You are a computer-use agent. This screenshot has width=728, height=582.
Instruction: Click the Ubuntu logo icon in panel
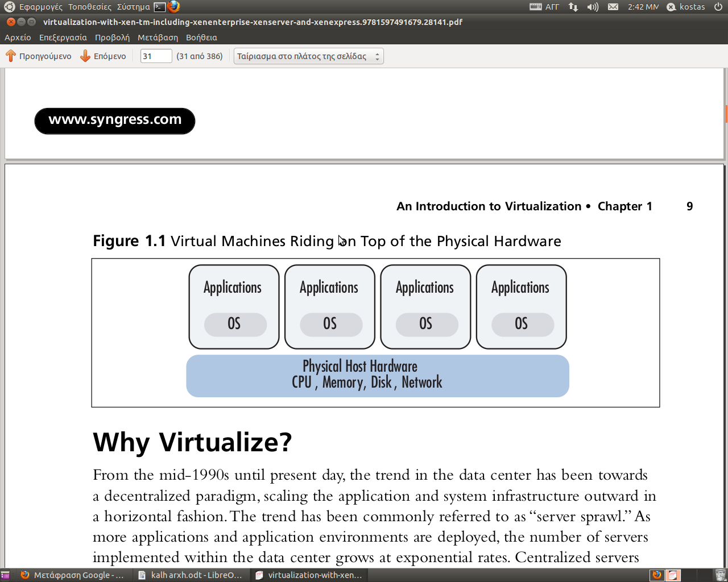[x=9, y=7]
